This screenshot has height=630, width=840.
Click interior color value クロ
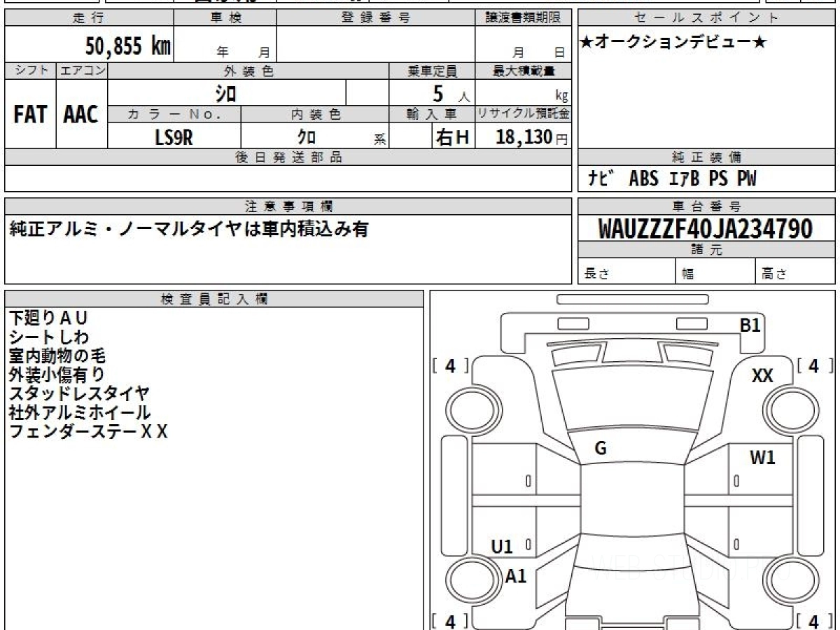pos(307,137)
